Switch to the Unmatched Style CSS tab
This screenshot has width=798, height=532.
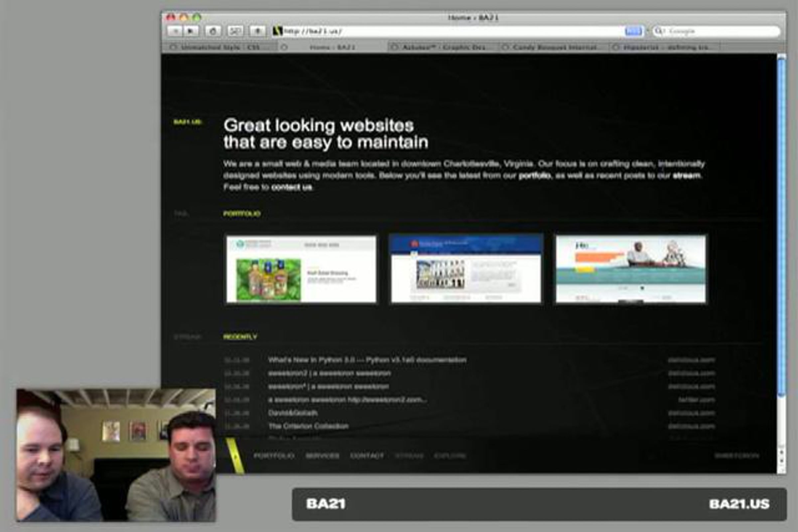[x=220, y=47]
